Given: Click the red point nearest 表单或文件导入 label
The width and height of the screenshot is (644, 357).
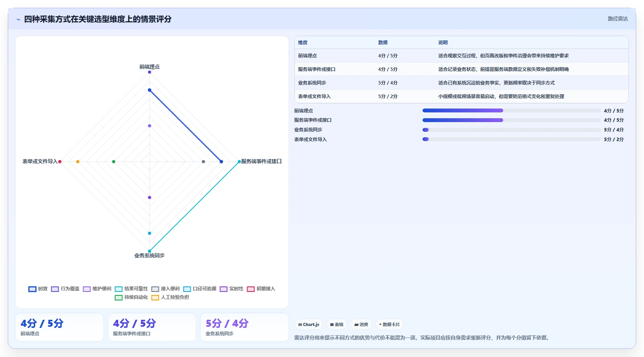Looking at the screenshot, I should pyautogui.click(x=60, y=162).
